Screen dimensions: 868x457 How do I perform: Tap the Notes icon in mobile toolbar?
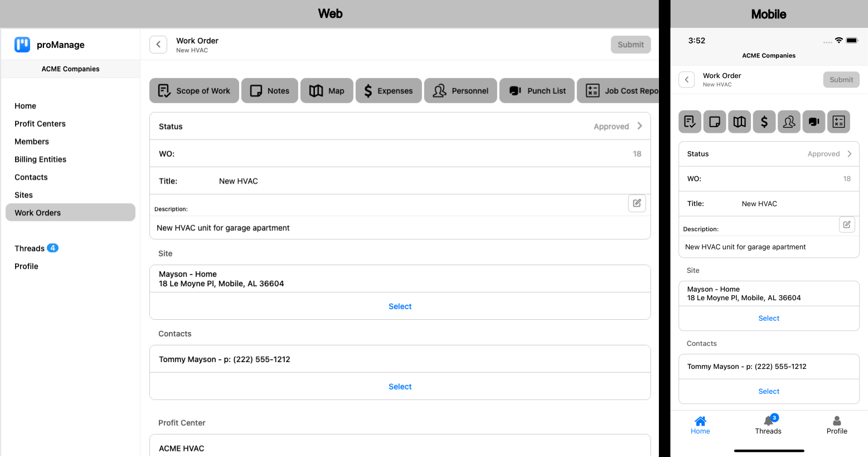[x=715, y=122]
